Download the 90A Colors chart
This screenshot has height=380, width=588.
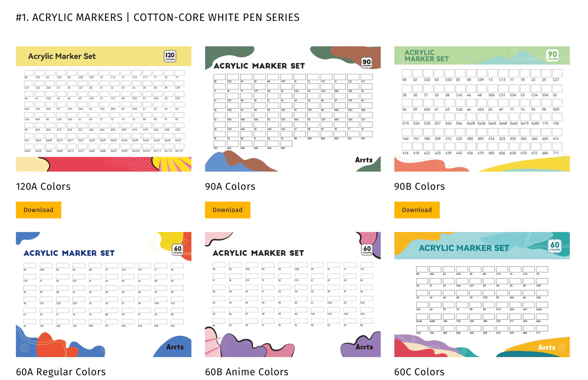coord(227,210)
